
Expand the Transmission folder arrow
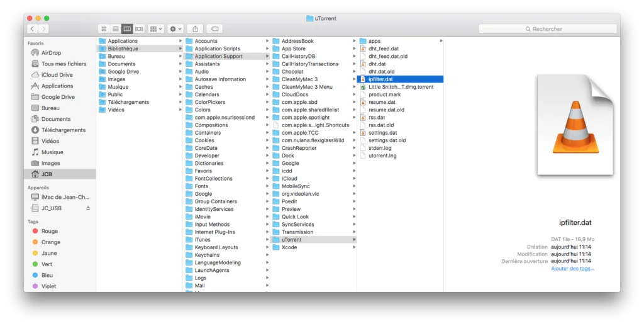(x=354, y=232)
